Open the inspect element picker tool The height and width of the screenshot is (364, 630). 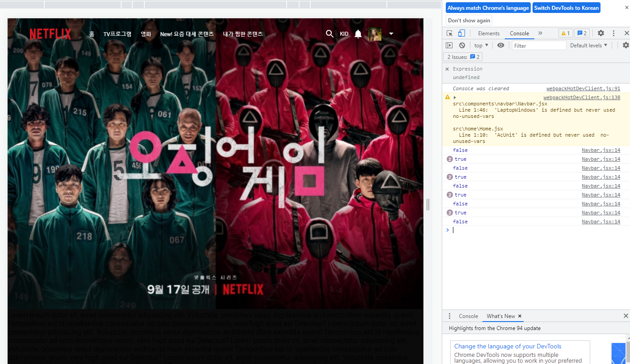[x=450, y=33]
